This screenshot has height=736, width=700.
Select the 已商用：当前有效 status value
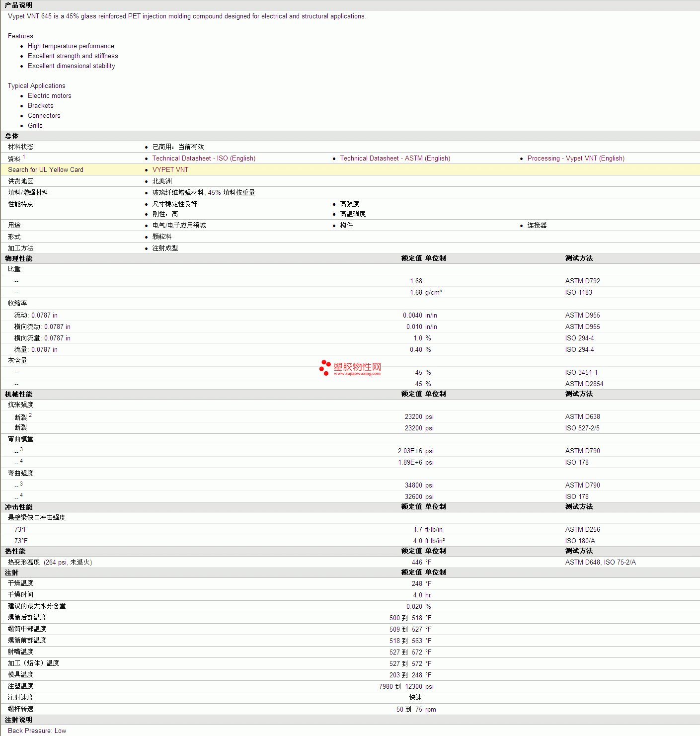tap(178, 147)
